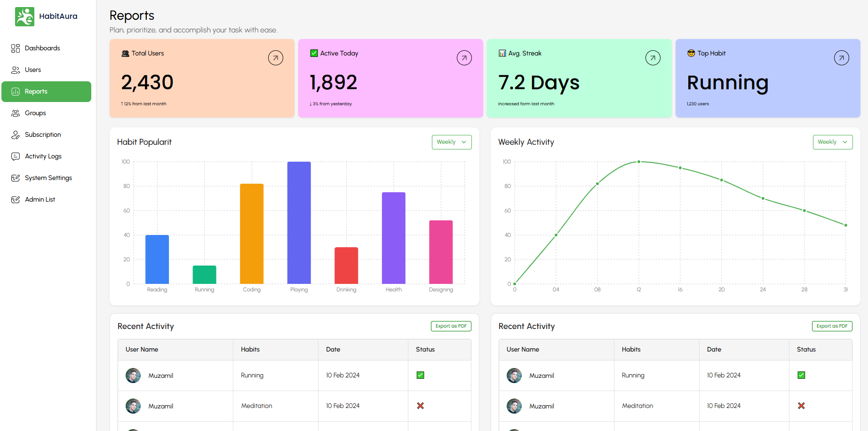This screenshot has width=868, height=431.
Task: Click the Activity Logs chat icon
Action: 16,156
